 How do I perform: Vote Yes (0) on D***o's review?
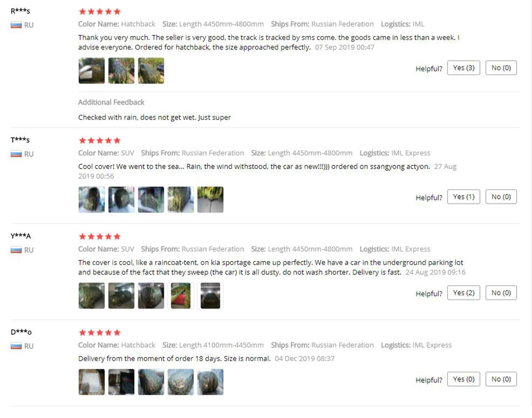pyautogui.click(x=463, y=379)
